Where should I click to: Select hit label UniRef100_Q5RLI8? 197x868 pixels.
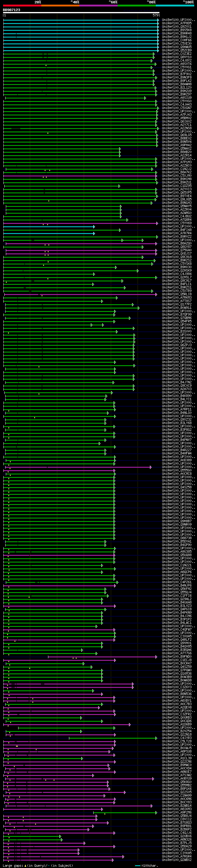pos(177,294)
